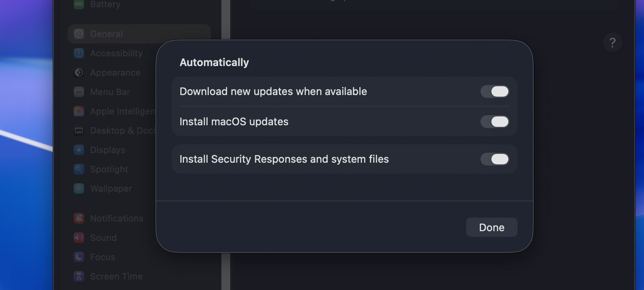The height and width of the screenshot is (290, 644).
Task: Open Apple Intelligence settings icon
Action: pyautogui.click(x=79, y=111)
